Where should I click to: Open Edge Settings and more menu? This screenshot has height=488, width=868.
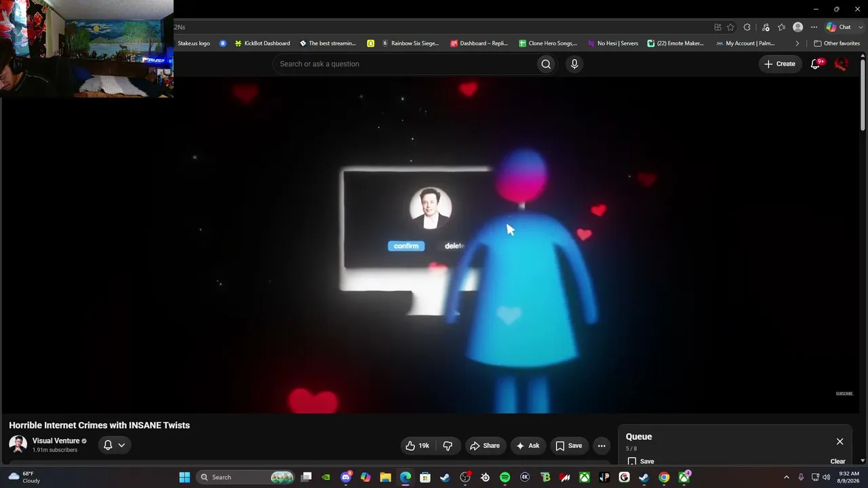(x=814, y=27)
